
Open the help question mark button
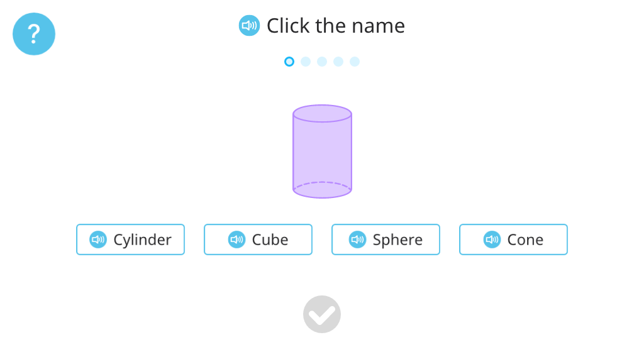point(34,34)
